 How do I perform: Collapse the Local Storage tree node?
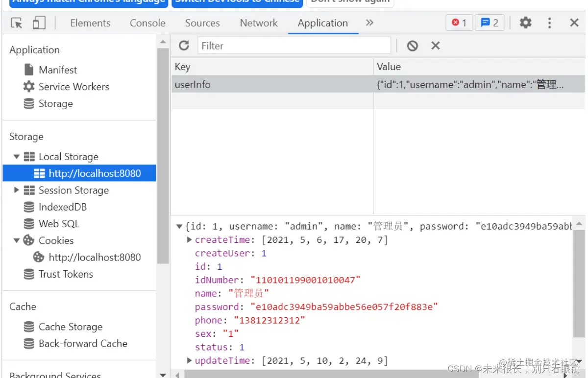tap(17, 157)
